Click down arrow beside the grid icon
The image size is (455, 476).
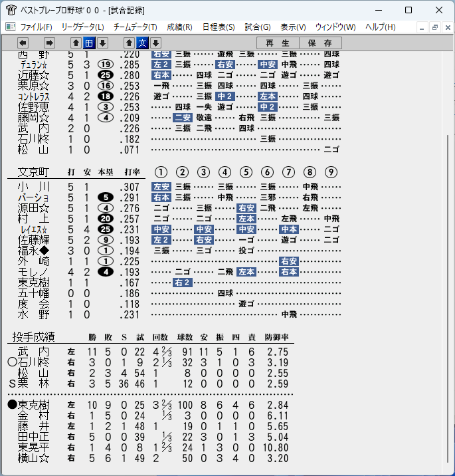click(x=102, y=43)
